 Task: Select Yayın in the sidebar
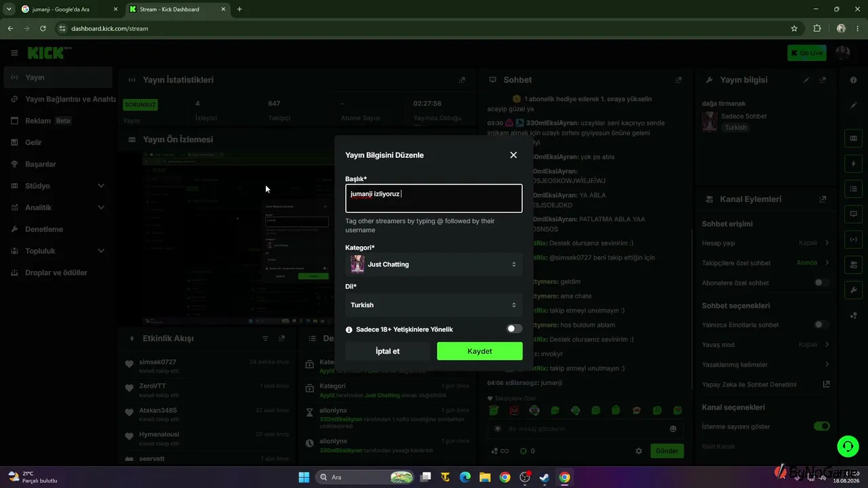[58, 77]
